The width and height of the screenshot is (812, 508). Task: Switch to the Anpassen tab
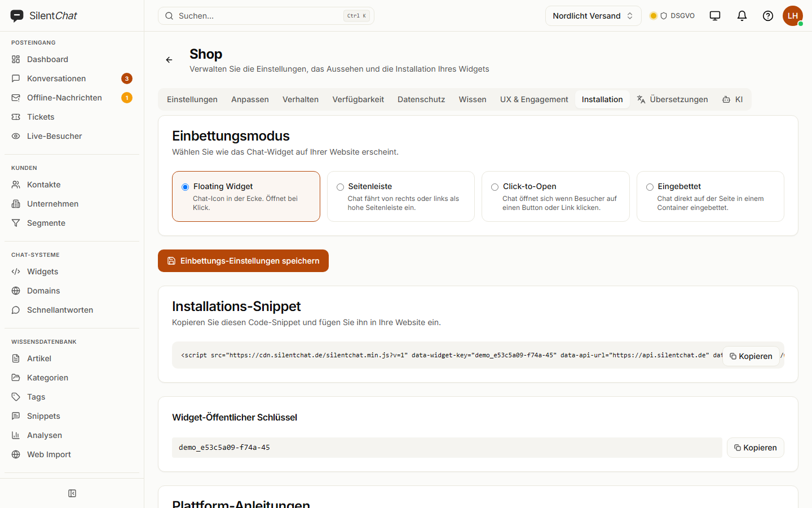tap(250, 99)
